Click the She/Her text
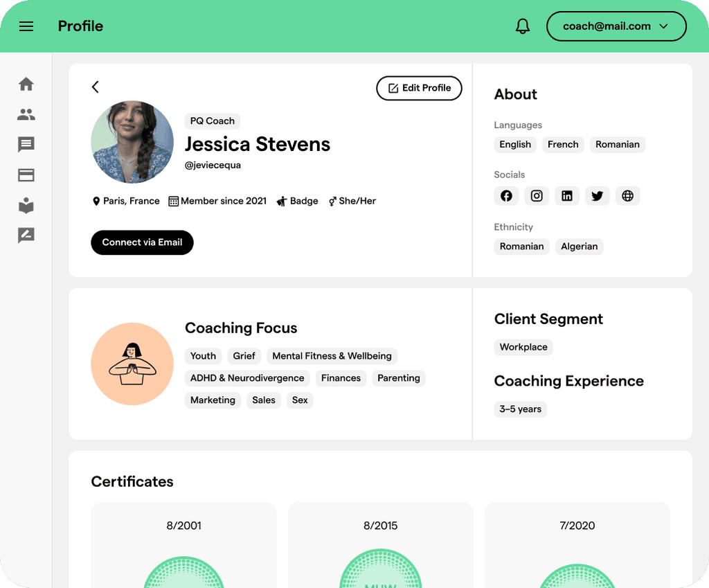Viewport: 709px width, 588px height. coord(357,202)
